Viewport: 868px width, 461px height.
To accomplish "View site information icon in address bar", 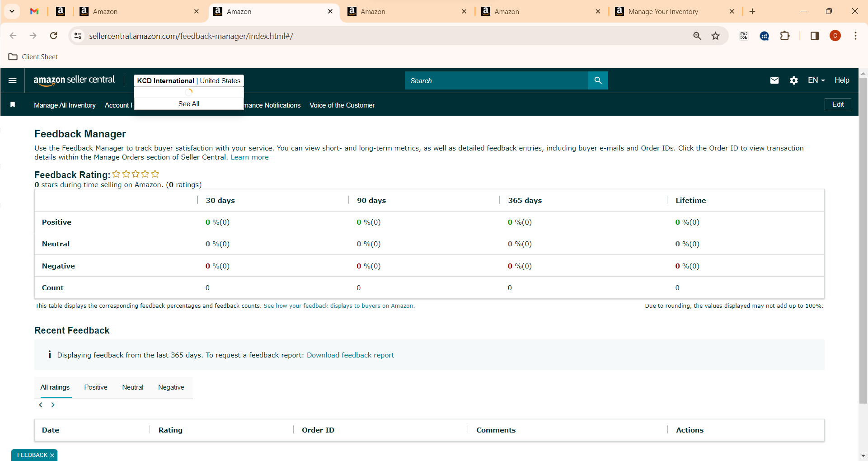I will (78, 36).
